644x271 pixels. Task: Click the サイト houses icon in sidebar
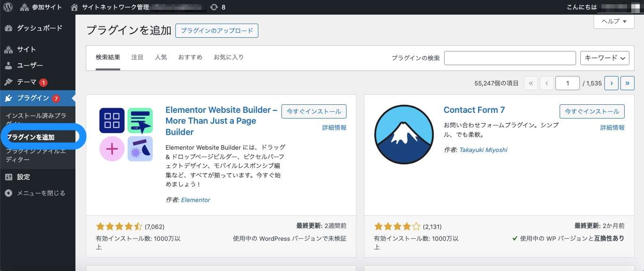[8, 49]
